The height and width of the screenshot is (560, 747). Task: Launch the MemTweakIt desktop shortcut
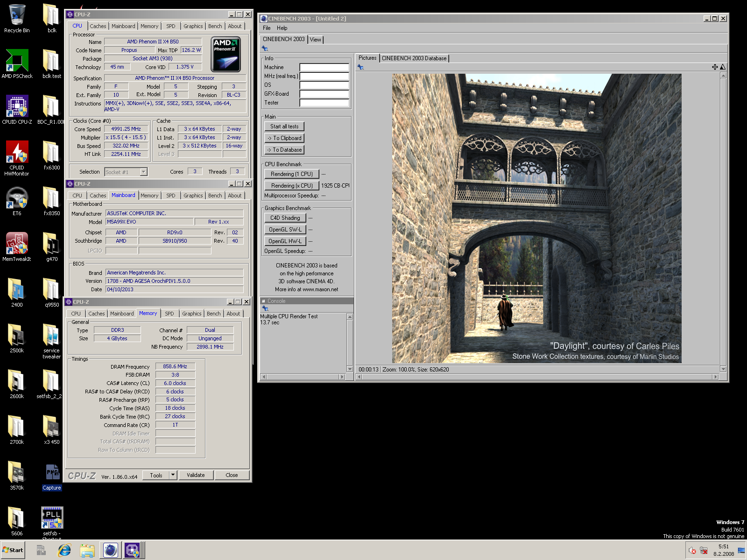pos(17,247)
